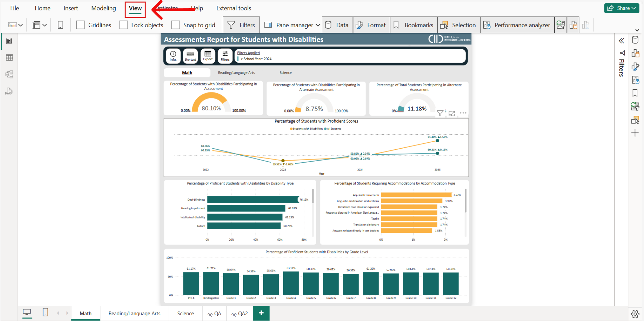Switch to mobile layout icon in toolbar

click(60, 25)
